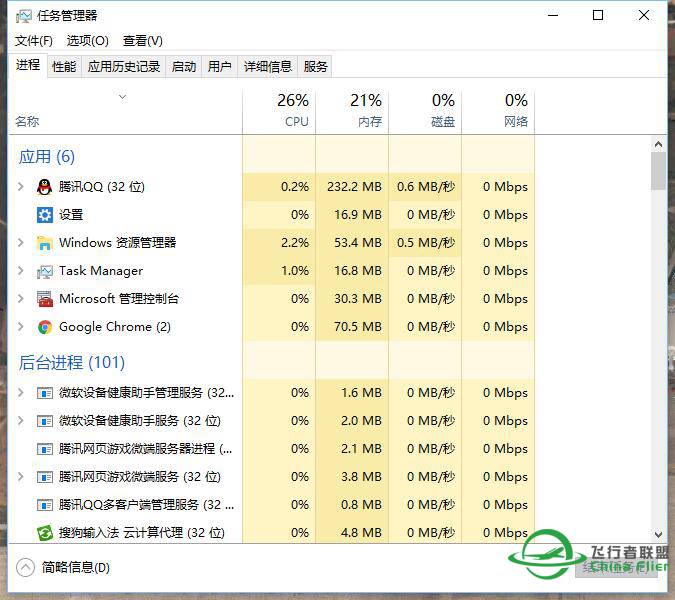Expand the 腾讯QQ (32 位) process group
This screenshot has width=675, height=600.
click(x=20, y=186)
